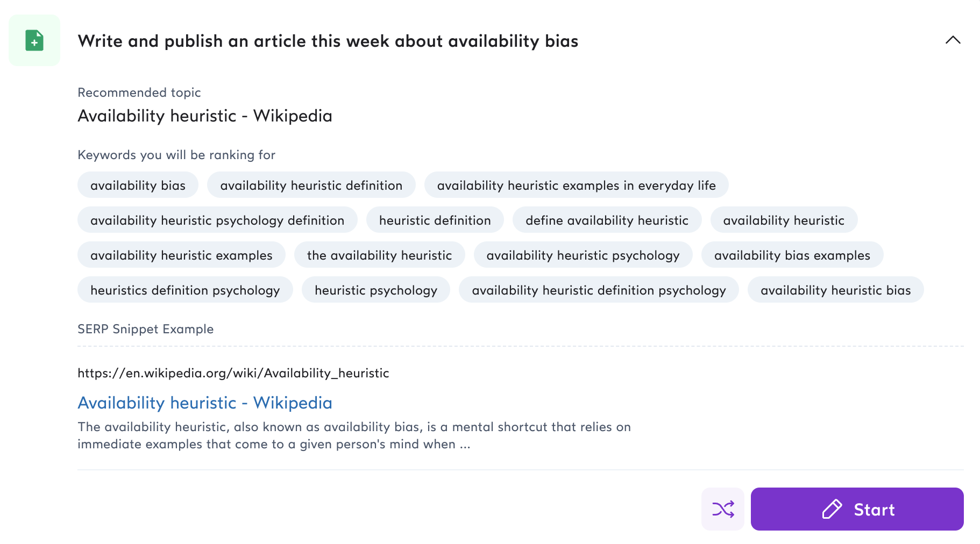Open the Availability heuristic - Wikipedia link
The height and width of the screenshot is (544, 980).
[204, 403]
